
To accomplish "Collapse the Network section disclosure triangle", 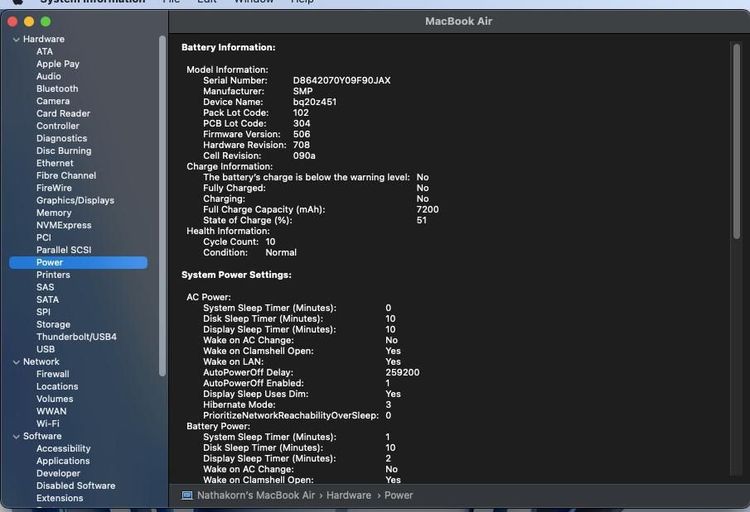I will 16,362.
